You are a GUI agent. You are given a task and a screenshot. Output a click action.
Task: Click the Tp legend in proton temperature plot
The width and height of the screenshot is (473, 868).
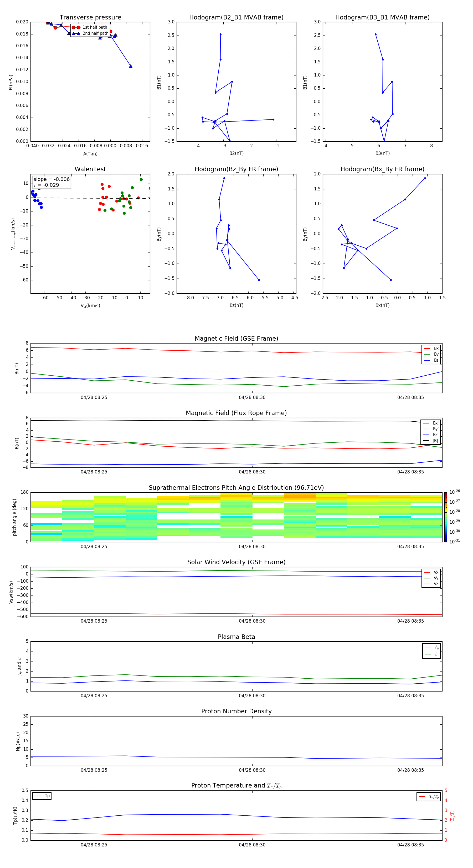coord(42,796)
